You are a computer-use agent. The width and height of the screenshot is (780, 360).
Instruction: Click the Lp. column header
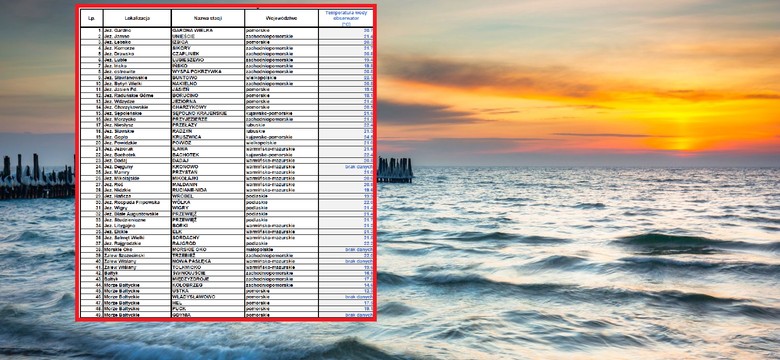click(x=92, y=18)
